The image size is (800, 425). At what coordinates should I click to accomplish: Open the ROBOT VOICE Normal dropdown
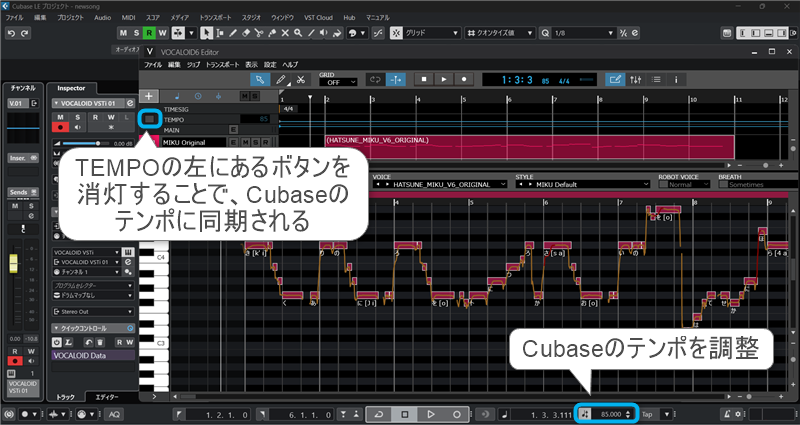685,184
